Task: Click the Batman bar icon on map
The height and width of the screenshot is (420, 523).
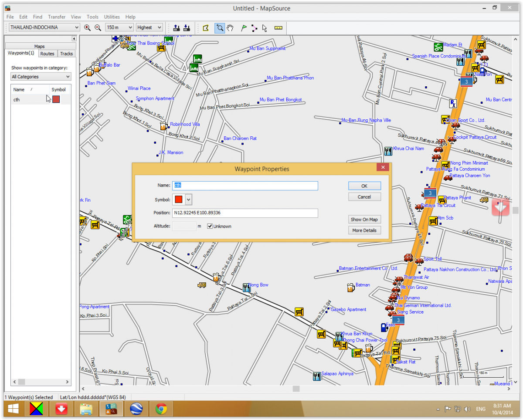Action: coord(350,287)
